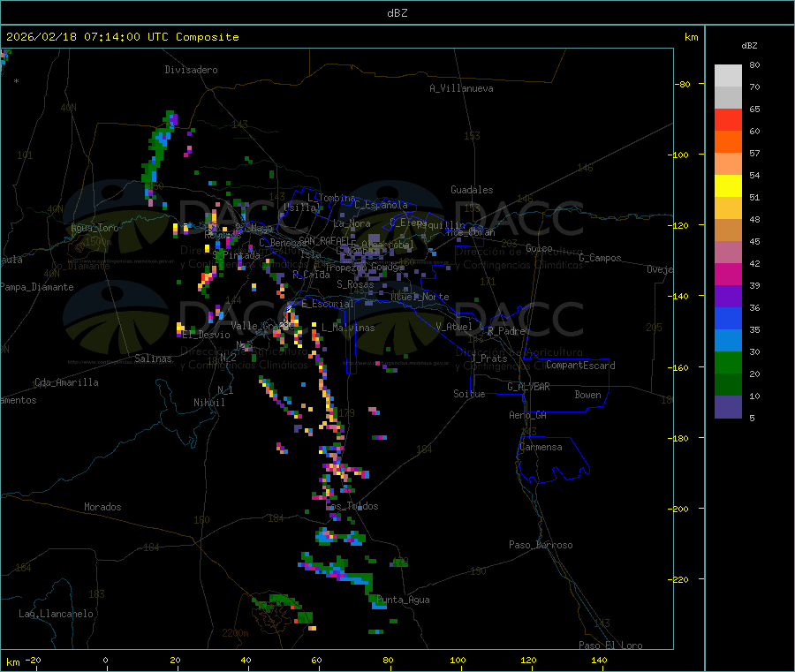Click the 'Cda_Amarilla' map label
This screenshot has height=672, width=795.
point(66,382)
